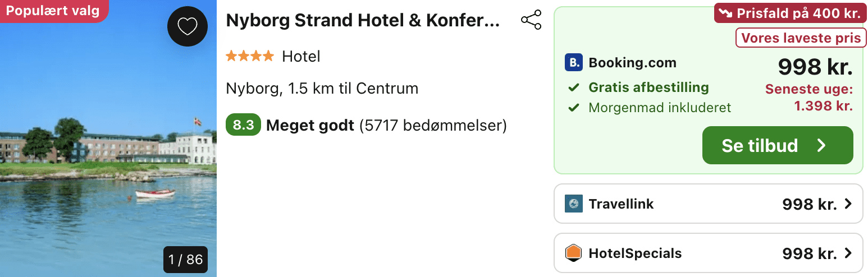Open the HotelSpecials offer chevron
This screenshot has width=868, height=277.
pos(848,253)
